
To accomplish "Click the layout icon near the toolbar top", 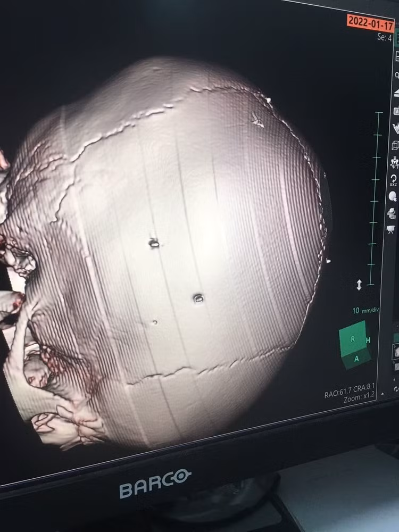I will [397, 56].
